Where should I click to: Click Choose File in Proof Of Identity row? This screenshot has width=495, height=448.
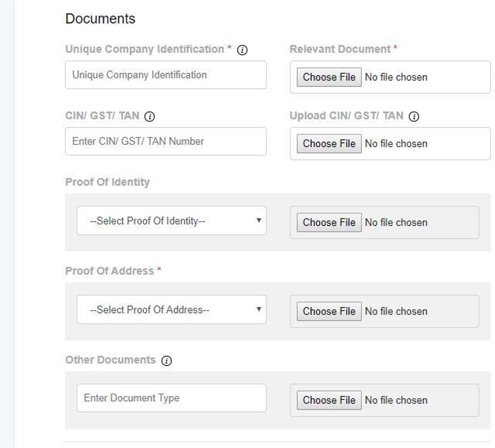329,223
